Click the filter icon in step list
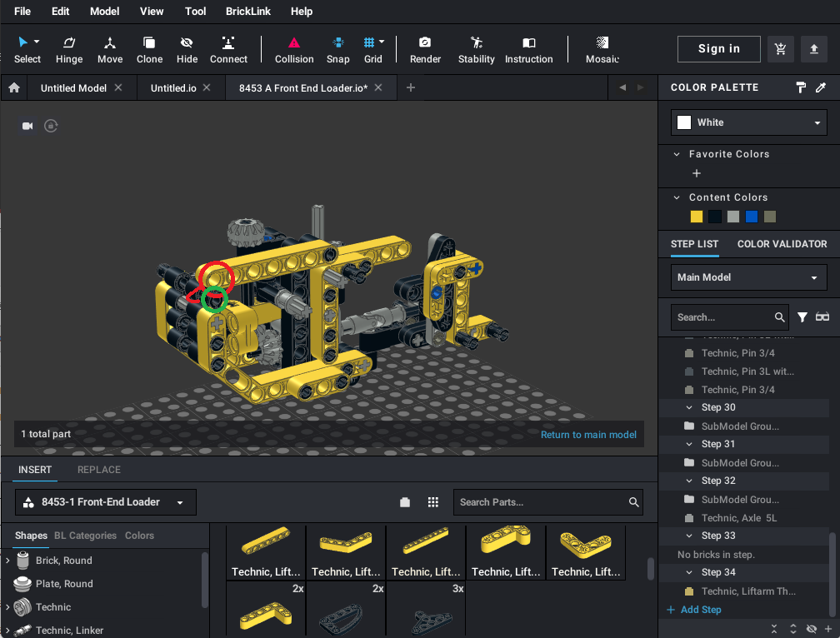 pyautogui.click(x=802, y=317)
